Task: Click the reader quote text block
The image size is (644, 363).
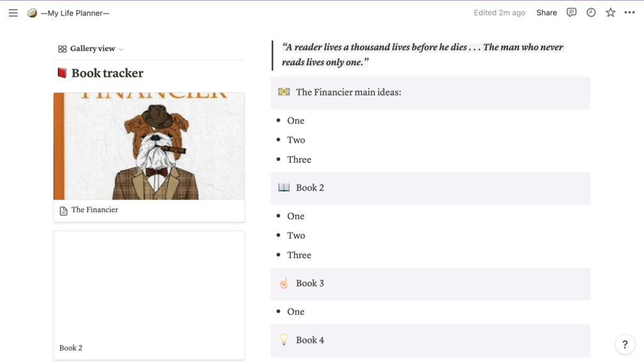Action: pos(423,54)
